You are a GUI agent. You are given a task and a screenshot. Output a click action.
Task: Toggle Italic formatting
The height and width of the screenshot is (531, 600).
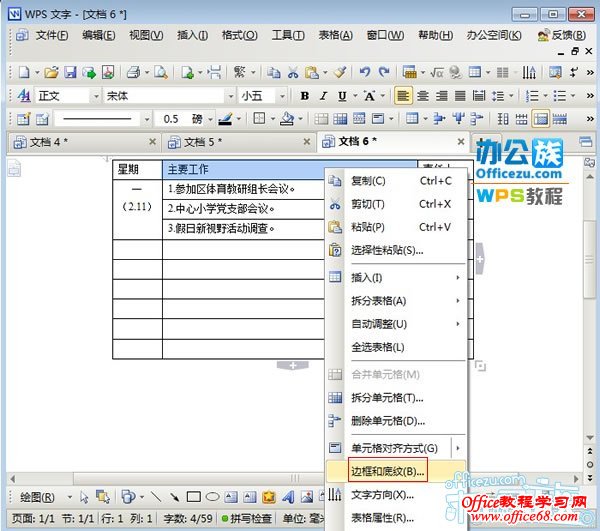click(323, 96)
